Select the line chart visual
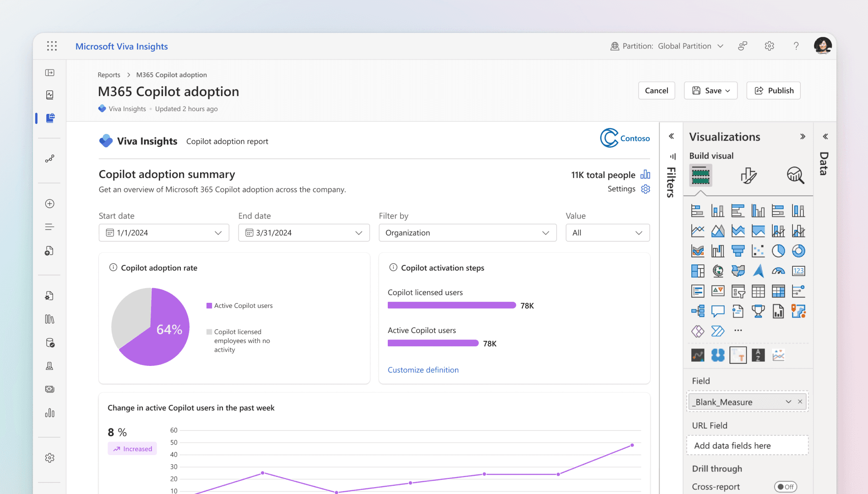868x494 pixels. coord(697,231)
